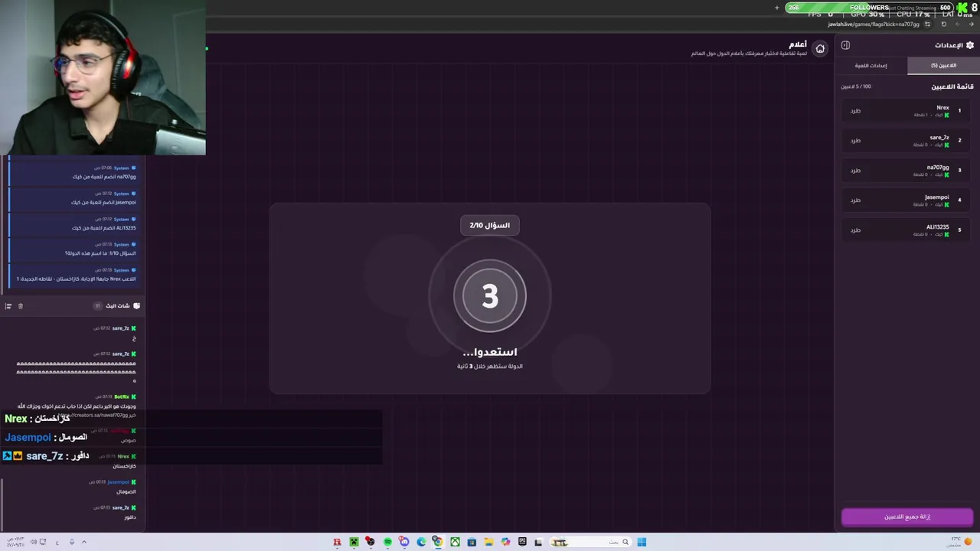
Task: Select the اللاعبين (5) tab
Action: (x=943, y=66)
